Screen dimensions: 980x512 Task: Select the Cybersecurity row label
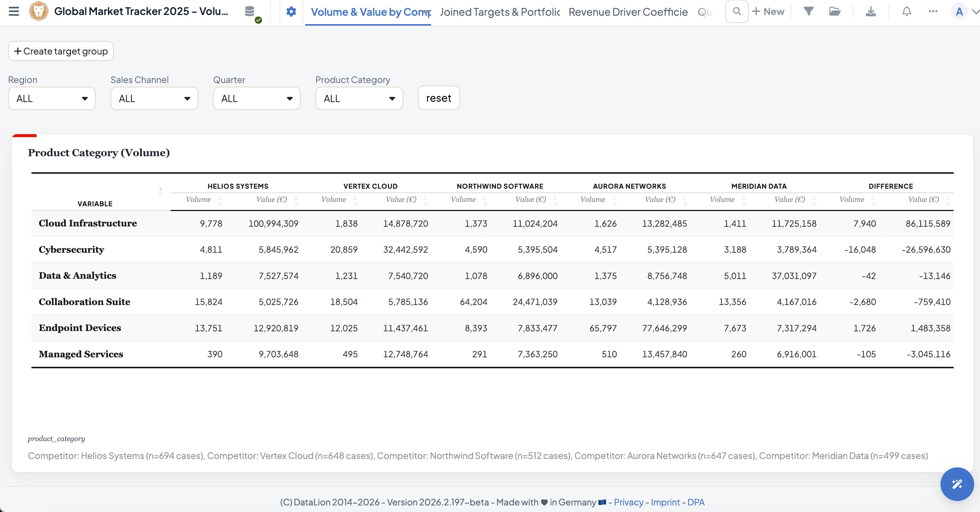point(71,250)
